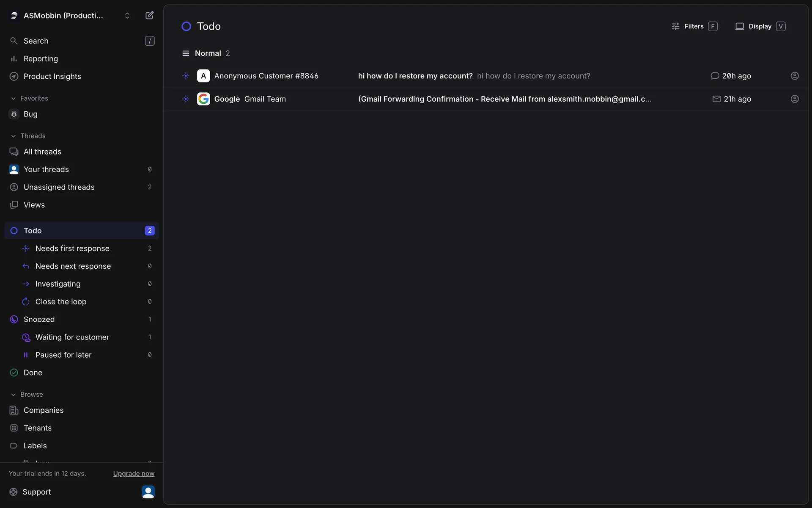Click the user avatar next to Support
Screen dimensions: 812x508
coord(148,491)
